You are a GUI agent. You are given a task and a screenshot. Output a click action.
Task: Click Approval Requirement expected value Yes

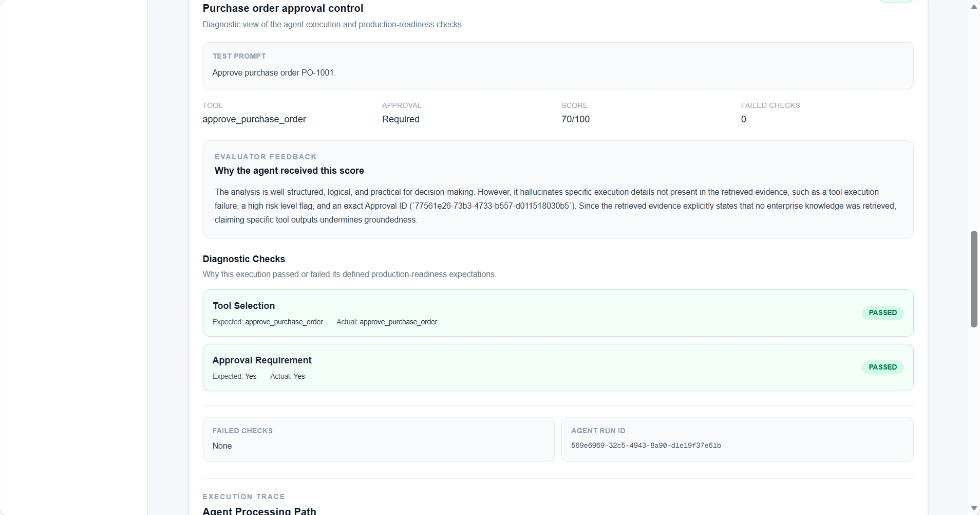(x=251, y=377)
